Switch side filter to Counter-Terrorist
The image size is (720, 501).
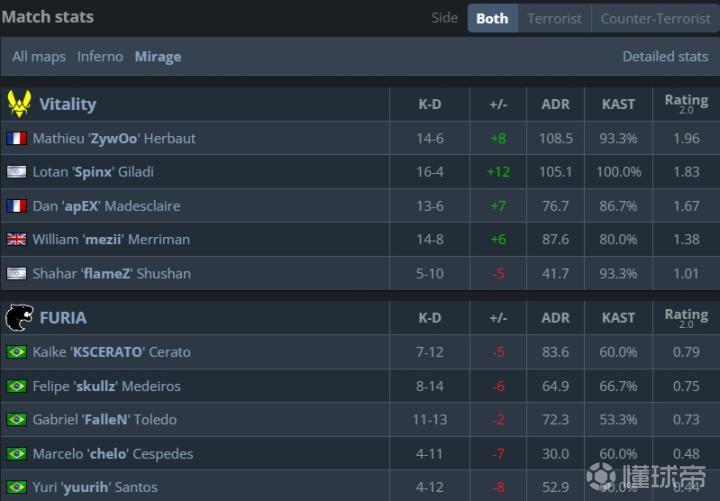(x=655, y=18)
